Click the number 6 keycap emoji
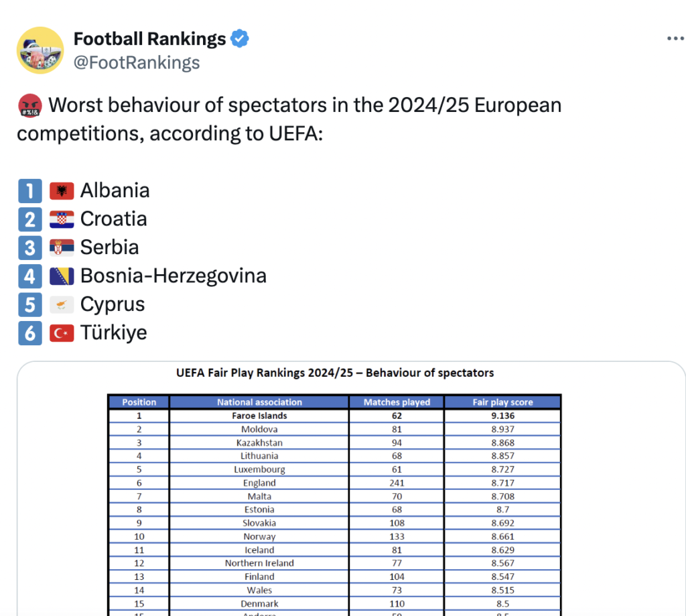Viewport: 686px width, 616px height. click(x=29, y=333)
